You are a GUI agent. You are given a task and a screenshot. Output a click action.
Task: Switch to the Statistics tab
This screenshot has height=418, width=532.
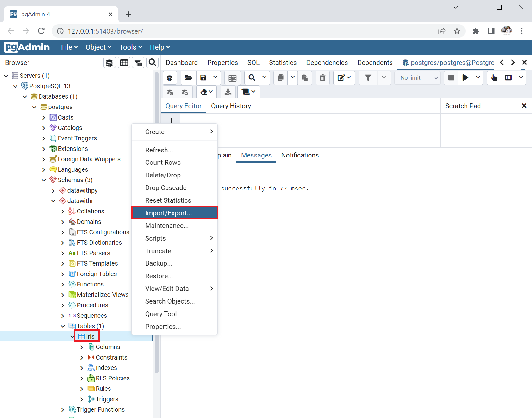tap(283, 63)
